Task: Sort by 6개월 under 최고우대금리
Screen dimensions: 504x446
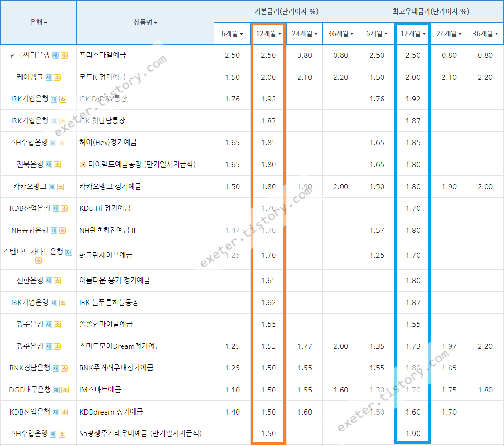Action: pos(377,33)
